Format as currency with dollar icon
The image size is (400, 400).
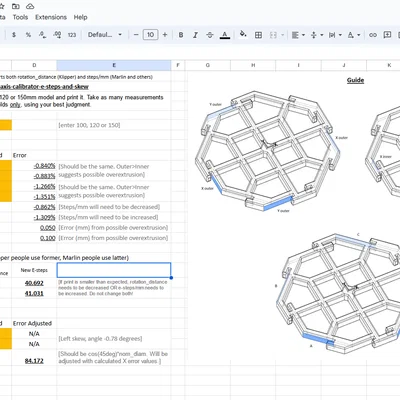click(x=14, y=35)
